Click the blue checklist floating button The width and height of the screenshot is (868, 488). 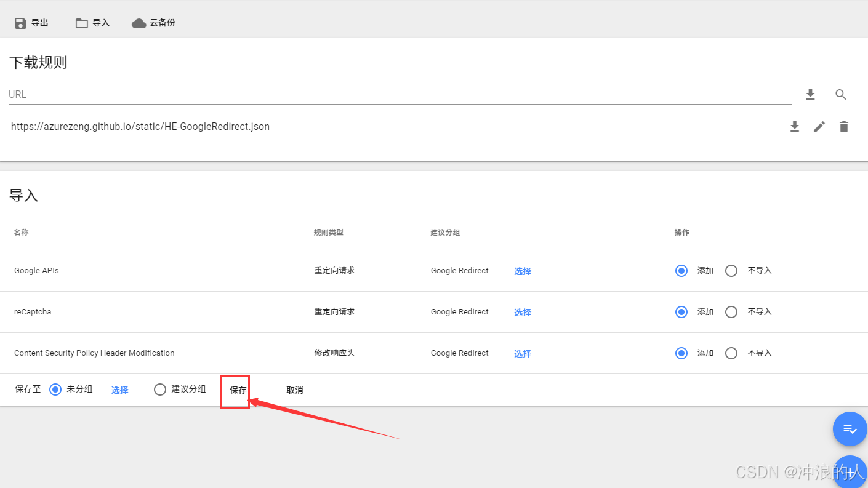pyautogui.click(x=850, y=429)
